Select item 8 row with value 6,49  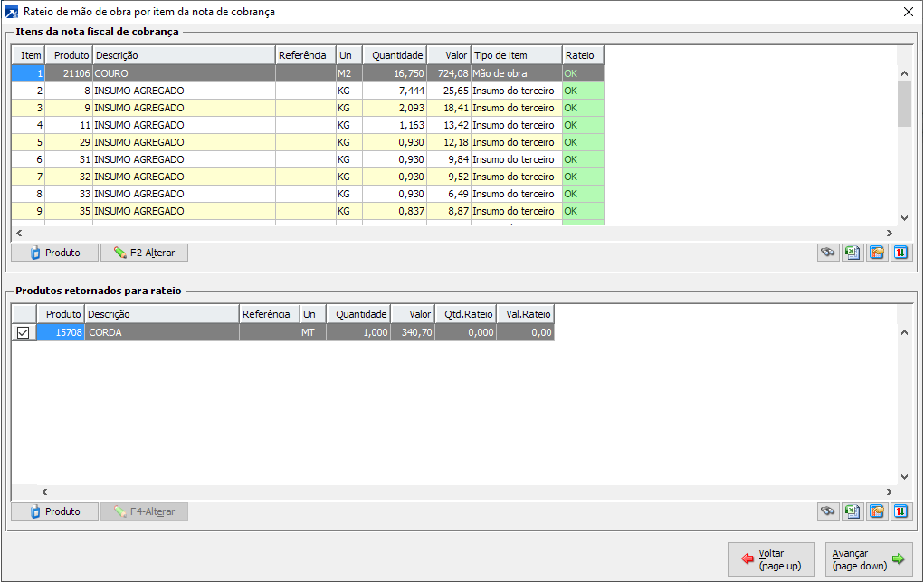click(x=308, y=194)
